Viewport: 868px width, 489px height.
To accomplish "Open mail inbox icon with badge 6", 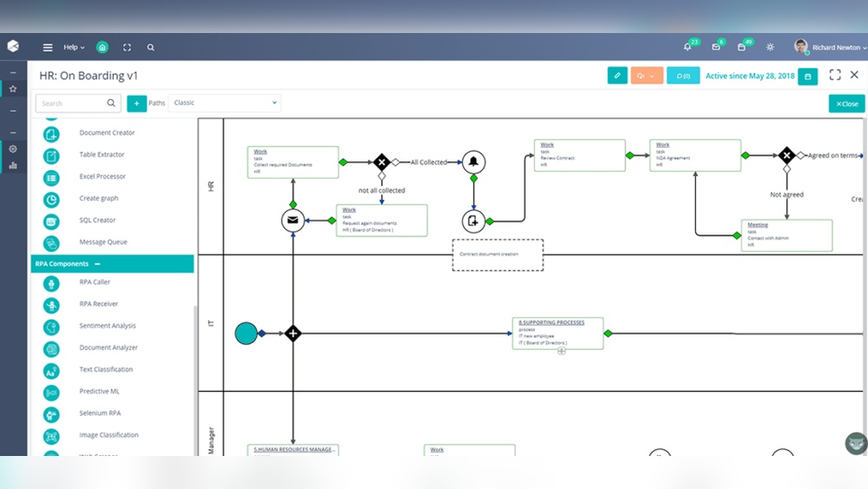I will pyautogui.click(x=716, y=47).
